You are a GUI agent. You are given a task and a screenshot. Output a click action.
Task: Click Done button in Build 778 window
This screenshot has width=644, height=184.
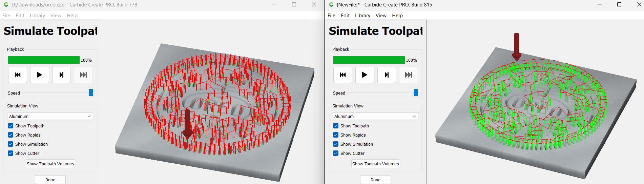50,180
